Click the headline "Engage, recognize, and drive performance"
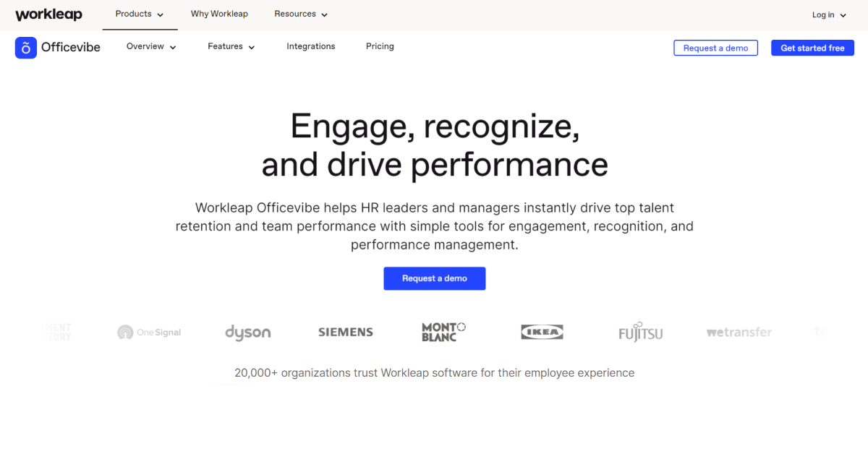 coord(435,145)
